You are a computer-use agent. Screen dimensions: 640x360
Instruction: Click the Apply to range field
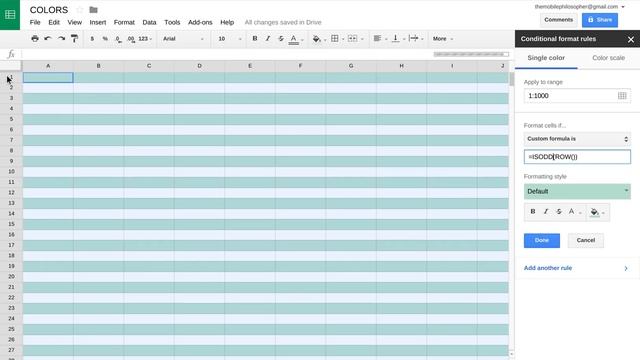point(577,96)
